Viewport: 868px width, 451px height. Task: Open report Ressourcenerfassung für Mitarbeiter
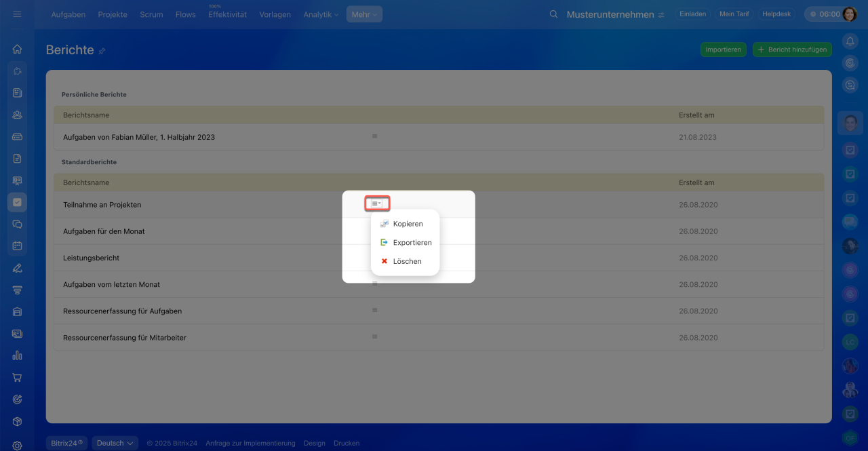[x=125, y=337]
